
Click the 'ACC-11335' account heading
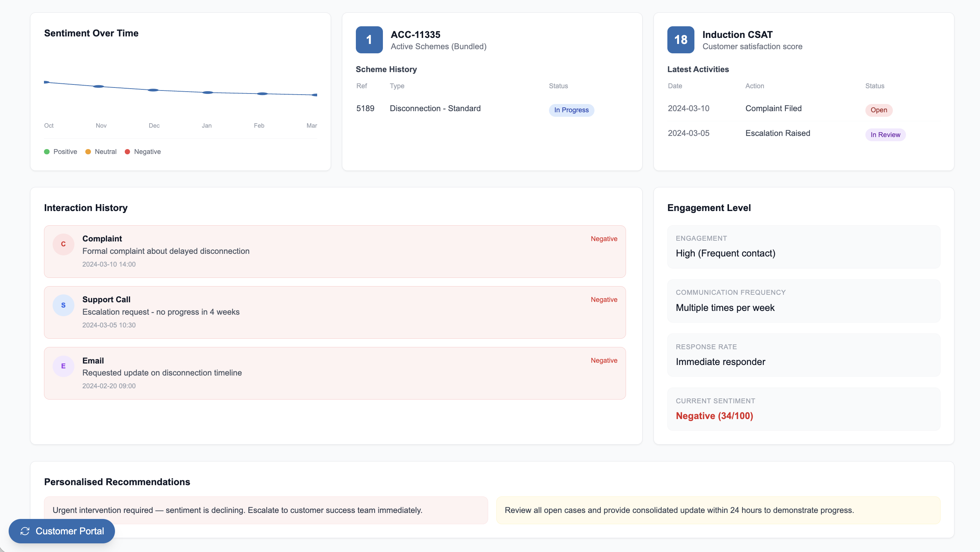click(x=416, y=35)
